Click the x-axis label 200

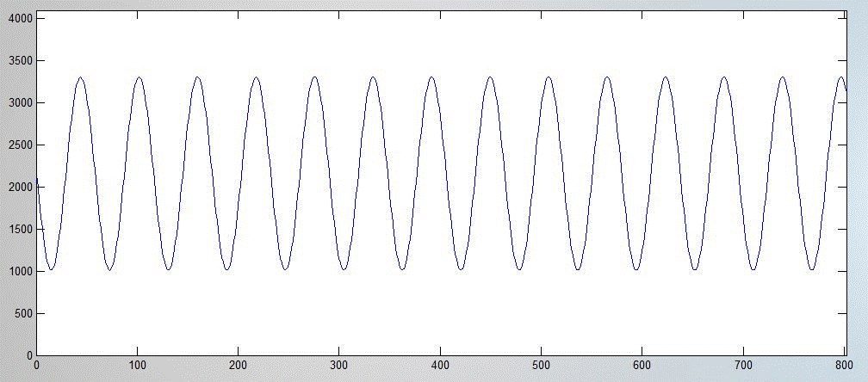click(x=238, y=366)
